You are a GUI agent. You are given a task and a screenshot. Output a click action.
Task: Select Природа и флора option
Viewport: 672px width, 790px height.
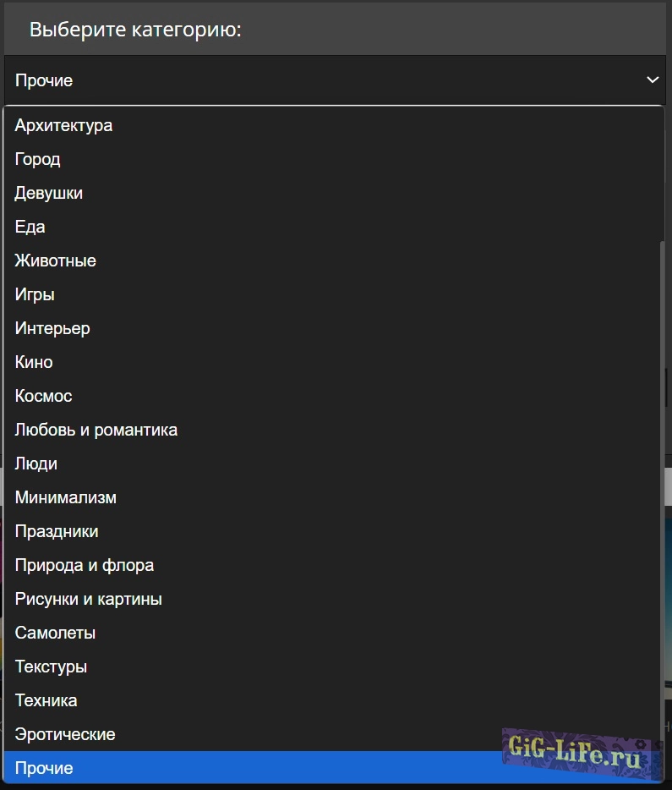[85, 565]
